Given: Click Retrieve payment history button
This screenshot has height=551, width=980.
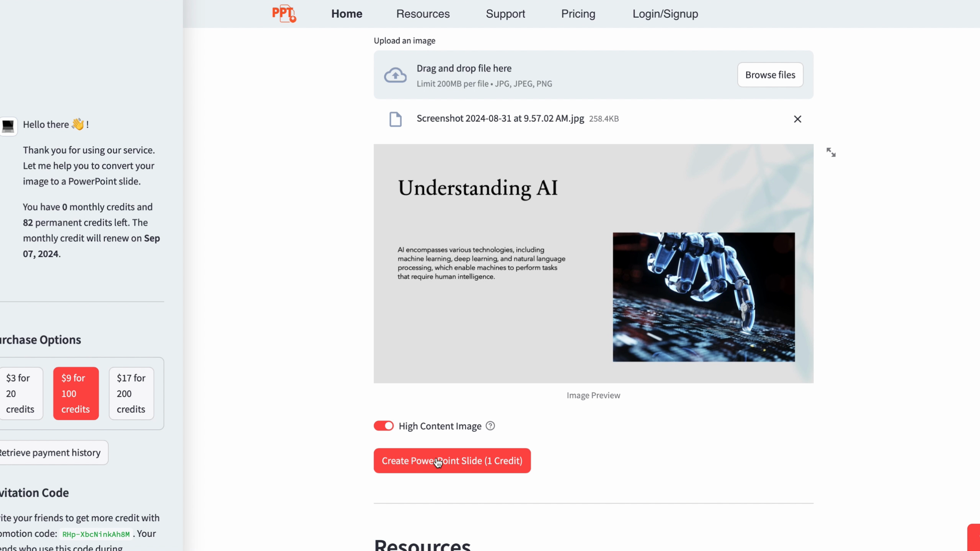Looking at the screenshot, I should (x=50, y=453).
